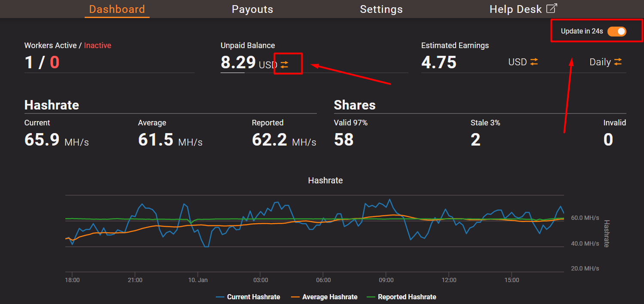This screenshot has width=644, height=304.
Task: Open the Help Desk link
Action: 523,9
